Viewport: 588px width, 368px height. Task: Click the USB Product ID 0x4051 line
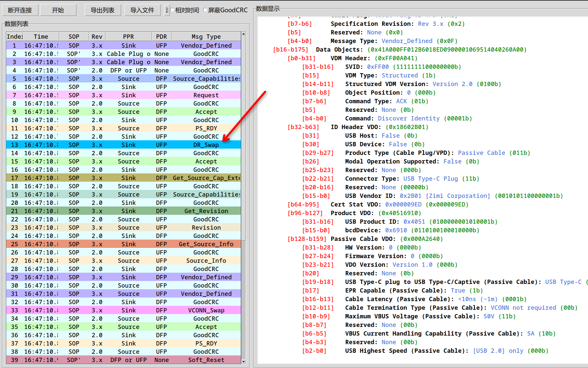tap(400, 222)
